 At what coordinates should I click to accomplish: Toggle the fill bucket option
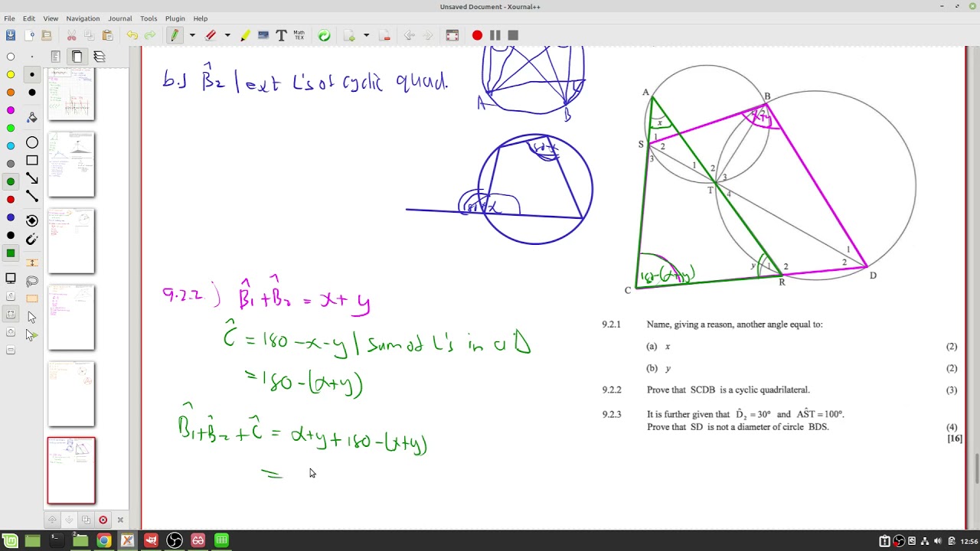click(32, 117)
